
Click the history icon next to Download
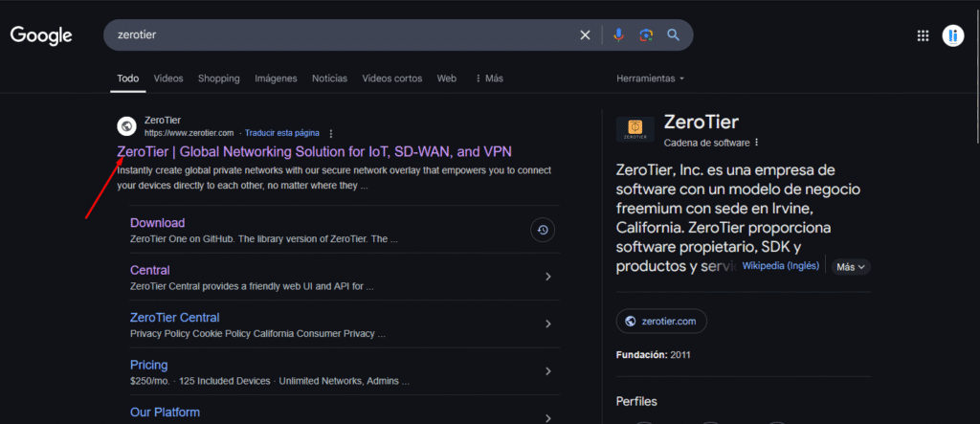[x=543, y=230]
